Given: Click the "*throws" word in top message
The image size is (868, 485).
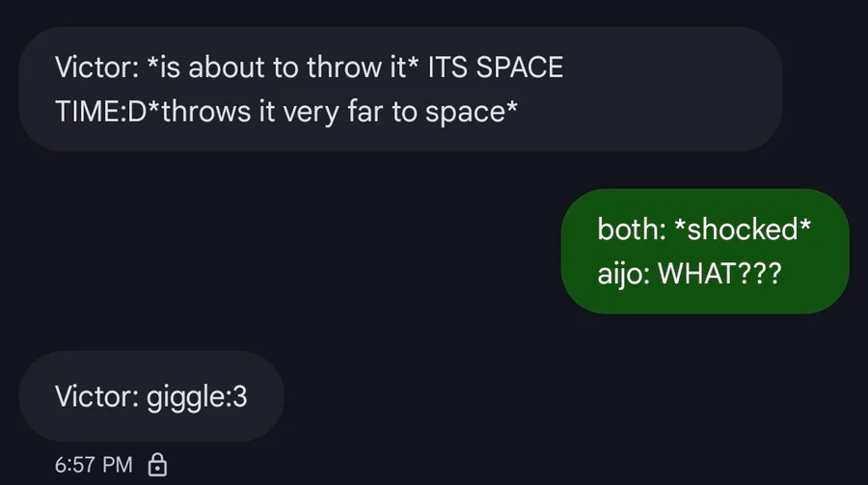Looking at the screenshot, I should click(196, 111).
